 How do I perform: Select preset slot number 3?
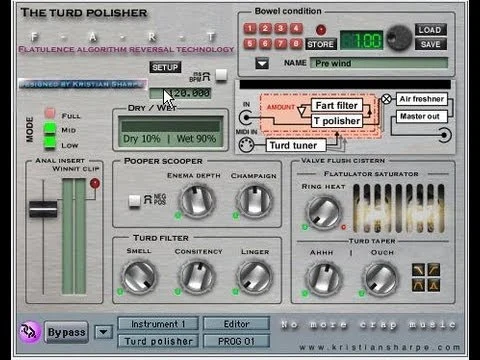coord(280,28)
